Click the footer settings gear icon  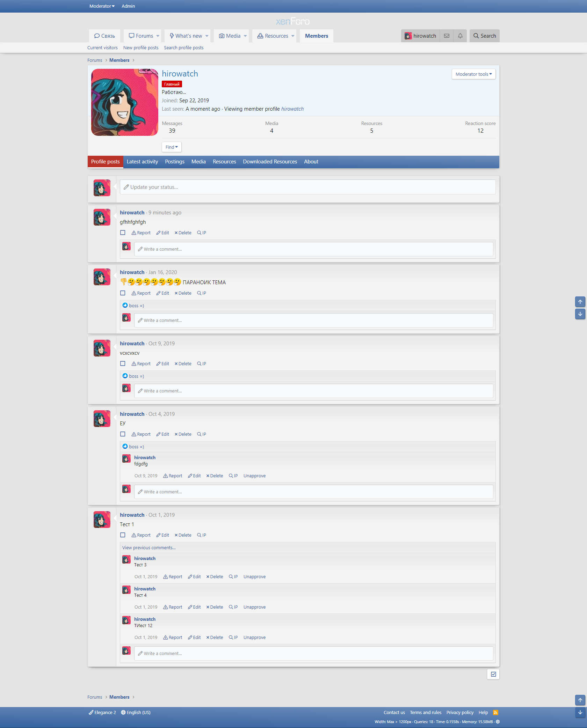pos(498,722)
